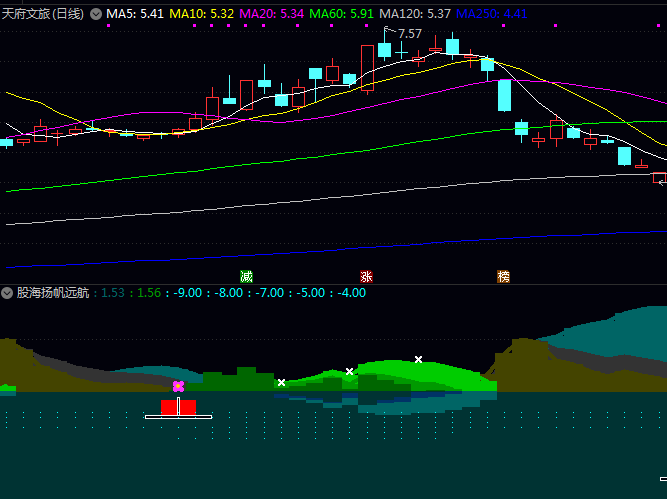Click the magenta flower signal marker
667x499 pixels.
click(x=178, y=386)
